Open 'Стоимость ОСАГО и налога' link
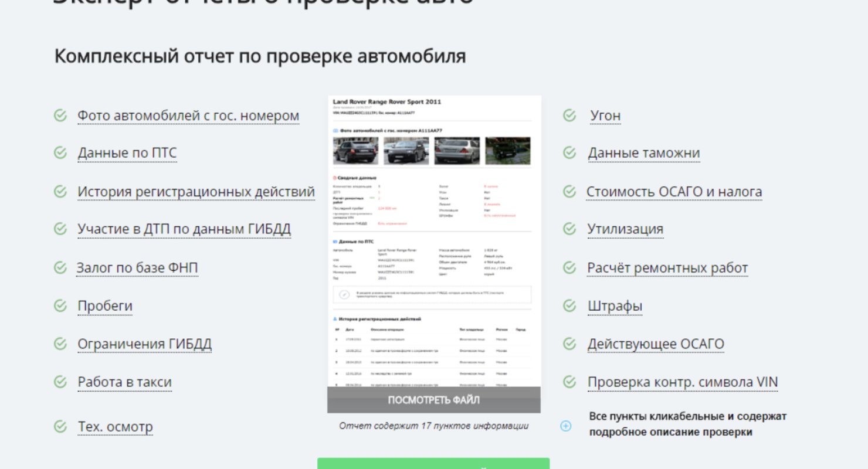This screenshot has height=469, width=868. [x=674, y=192]
